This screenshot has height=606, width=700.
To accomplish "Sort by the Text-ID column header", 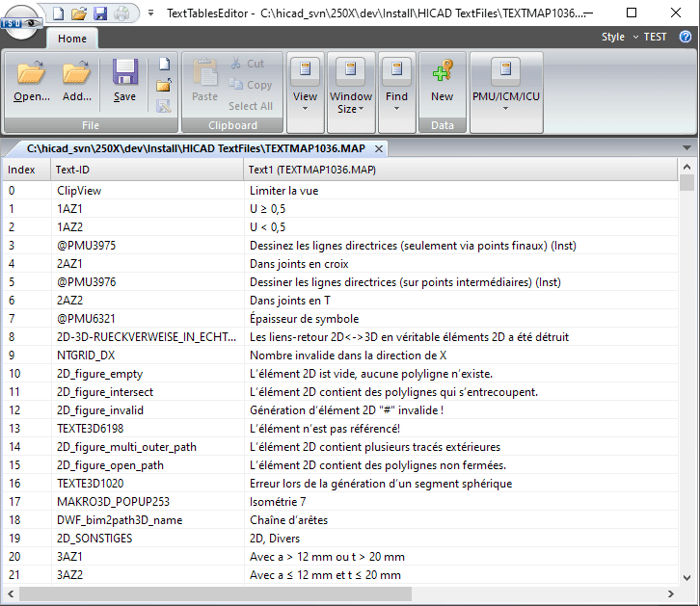I will coord(145,171).
